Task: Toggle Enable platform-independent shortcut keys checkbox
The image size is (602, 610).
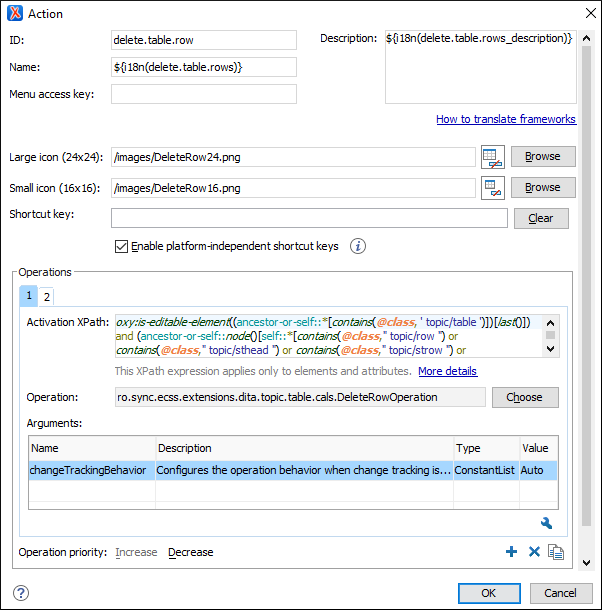Action: click(122, 246)
